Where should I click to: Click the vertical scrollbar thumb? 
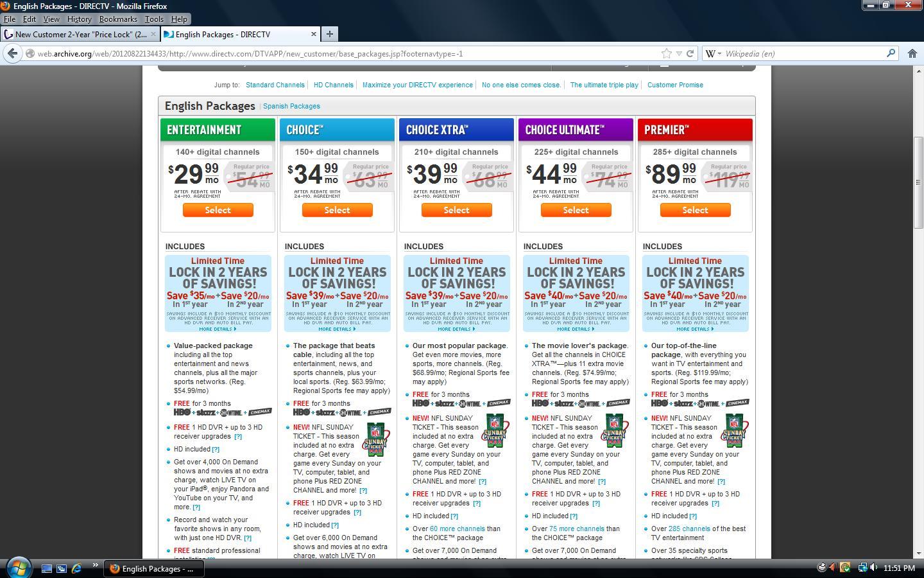[918, 182]
